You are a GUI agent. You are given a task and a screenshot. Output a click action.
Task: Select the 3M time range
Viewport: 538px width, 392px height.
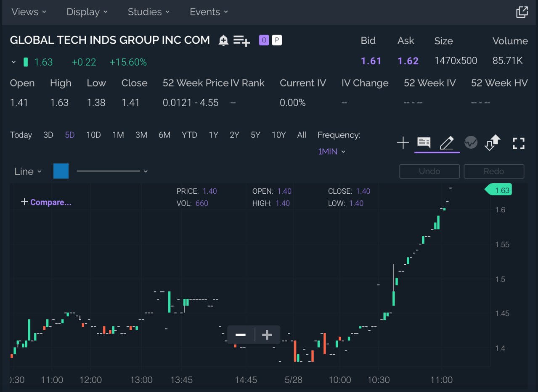[x=141, y=135]
